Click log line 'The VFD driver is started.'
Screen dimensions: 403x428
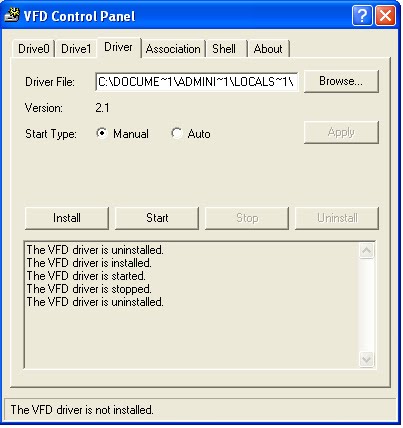(86, 276)
